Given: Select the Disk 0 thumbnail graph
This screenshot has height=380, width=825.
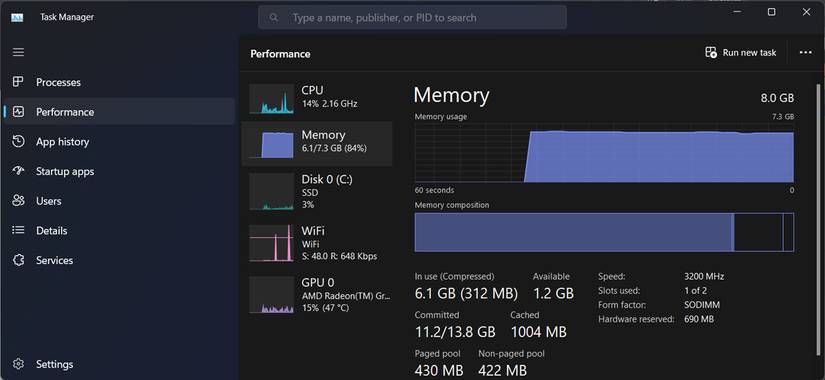Looking at the screenshot, I should (271, 192).
